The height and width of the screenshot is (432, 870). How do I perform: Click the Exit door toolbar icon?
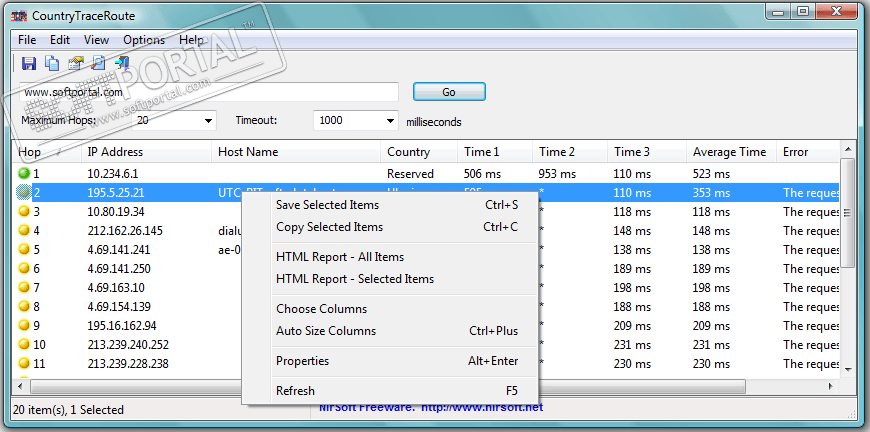(122, 63)
